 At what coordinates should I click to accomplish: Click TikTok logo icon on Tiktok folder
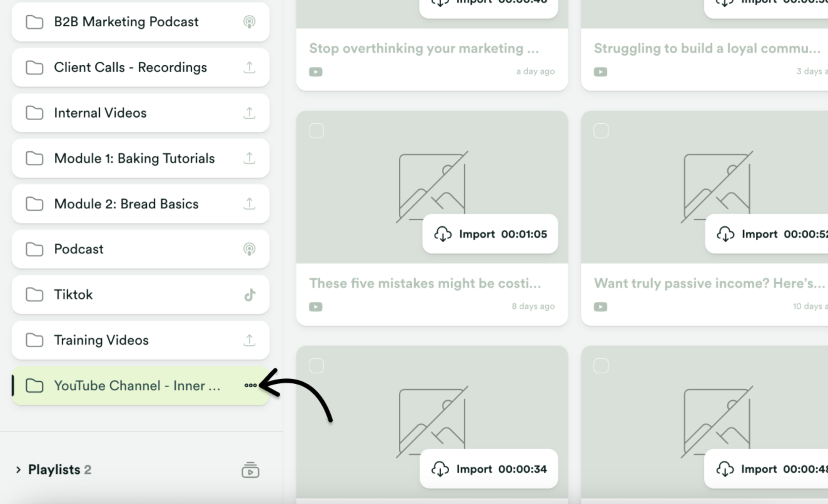pyautogui.click(x=250, y=295)
